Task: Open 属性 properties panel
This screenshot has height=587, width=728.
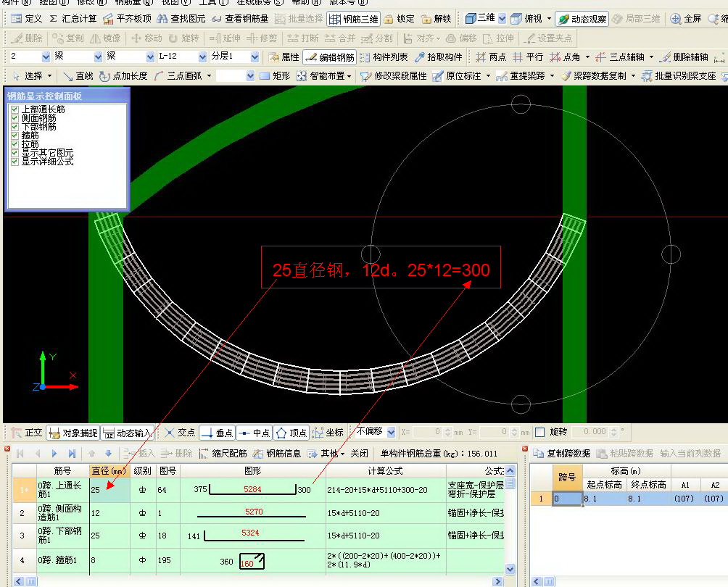Action: tap(284, 57)
